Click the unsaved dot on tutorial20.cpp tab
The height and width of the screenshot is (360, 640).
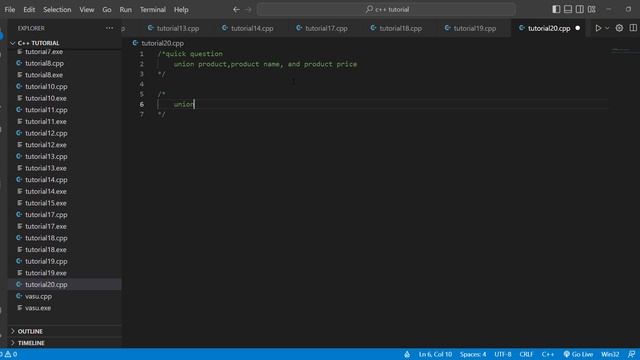[578, 28]
